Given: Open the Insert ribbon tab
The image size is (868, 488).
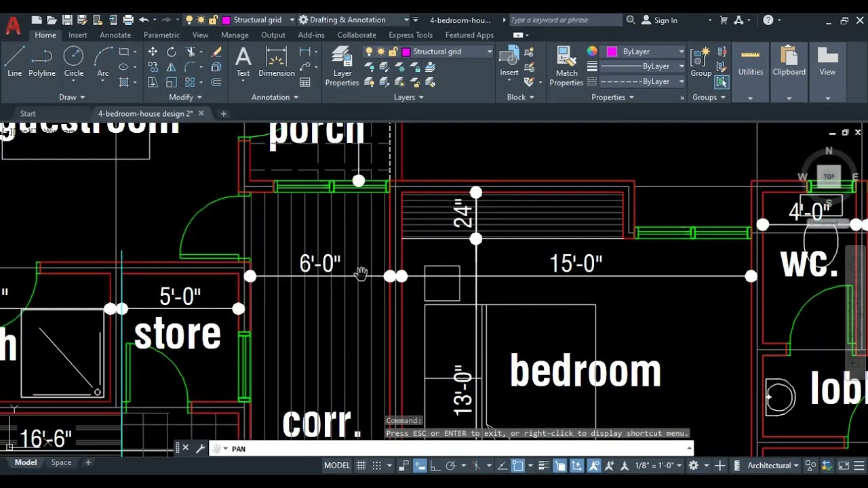Looking at the screenshot, I should coord(77,35).
